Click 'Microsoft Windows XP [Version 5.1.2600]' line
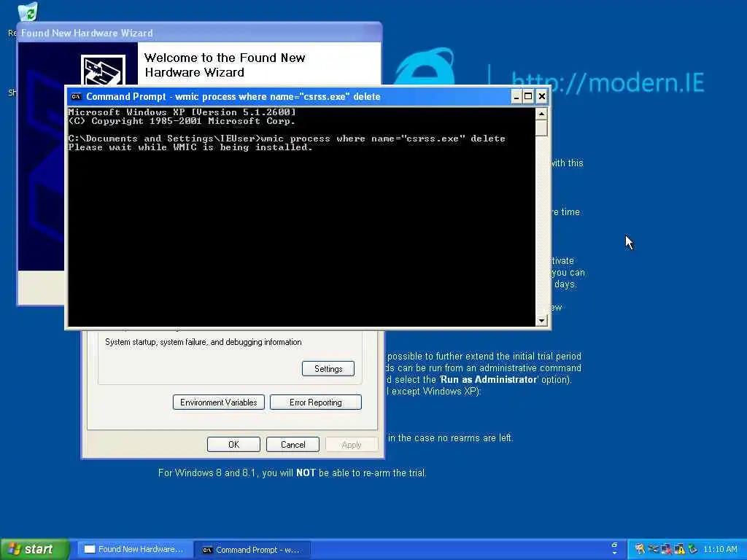The height and width of the screenshot is (560, 747). pos(182,112)
